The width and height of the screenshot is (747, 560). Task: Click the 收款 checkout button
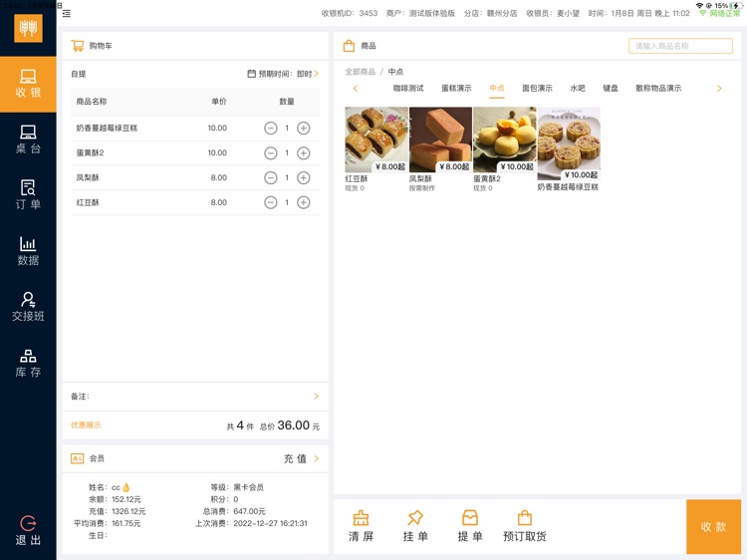tap(714, 527)
